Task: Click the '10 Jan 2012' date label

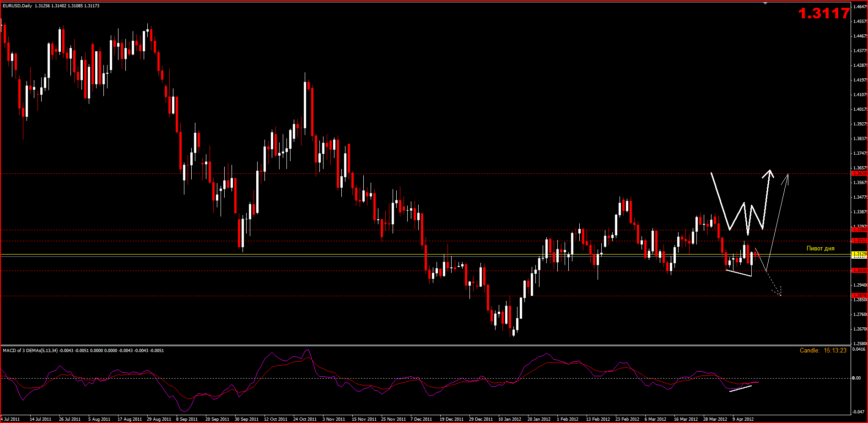Action: coord(510,419)
